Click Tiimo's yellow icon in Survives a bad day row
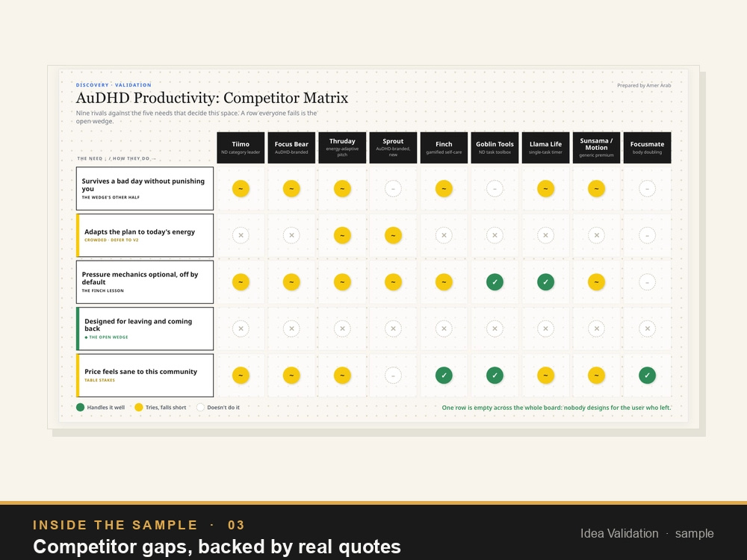Screen dimensions: 747x560 click(x=241, y=189)
